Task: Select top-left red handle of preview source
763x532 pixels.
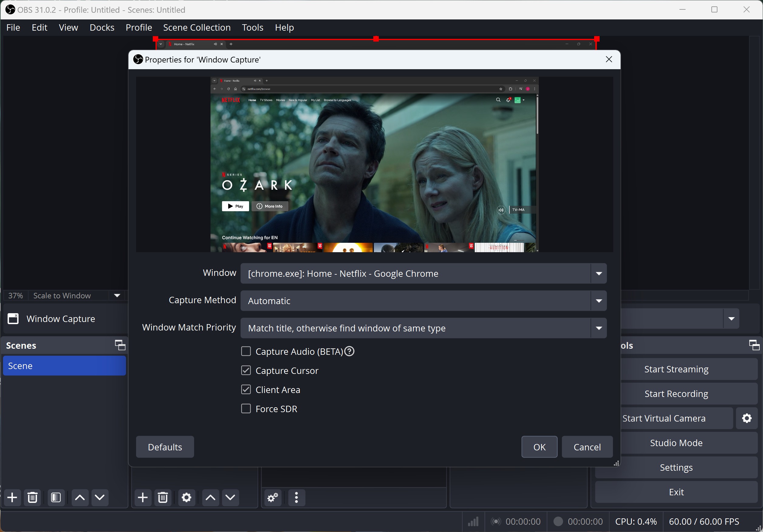Action: [155, 39]
